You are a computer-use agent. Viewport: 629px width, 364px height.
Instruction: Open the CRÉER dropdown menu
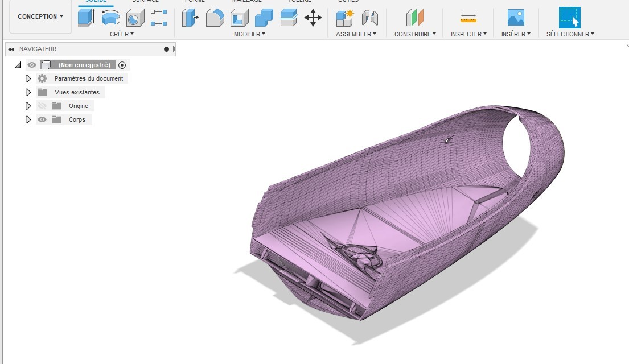click(122, 34)
